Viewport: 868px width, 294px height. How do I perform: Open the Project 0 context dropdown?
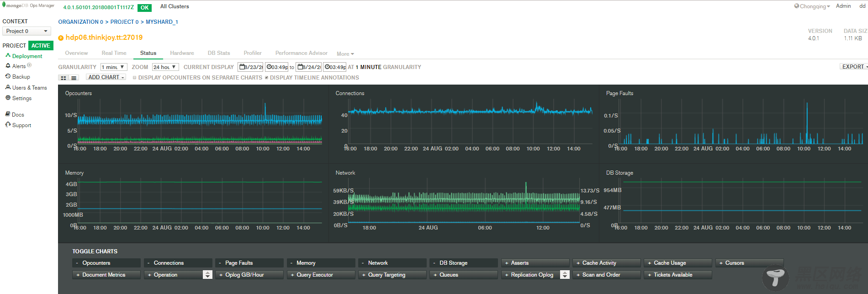pyautogui.click(x=26, y=31)
